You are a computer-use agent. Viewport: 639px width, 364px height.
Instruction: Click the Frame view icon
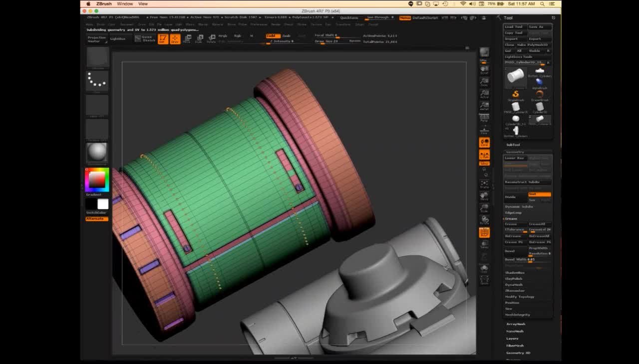pos(484,184)
